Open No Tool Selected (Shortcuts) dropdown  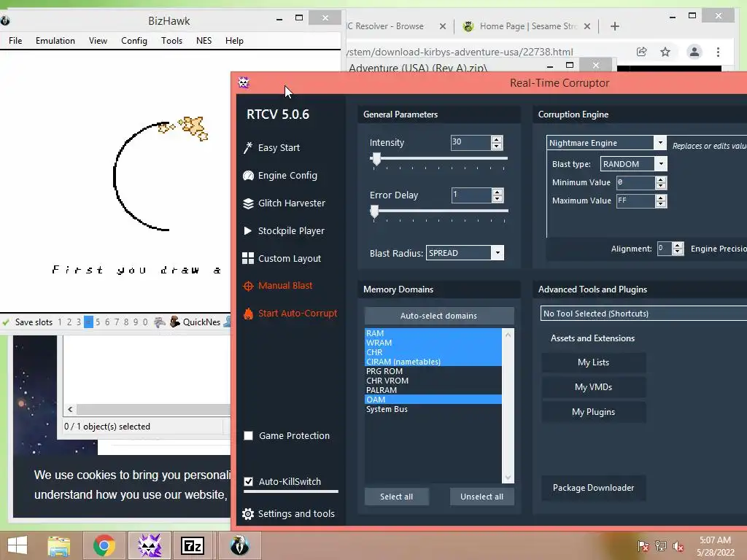643,314
